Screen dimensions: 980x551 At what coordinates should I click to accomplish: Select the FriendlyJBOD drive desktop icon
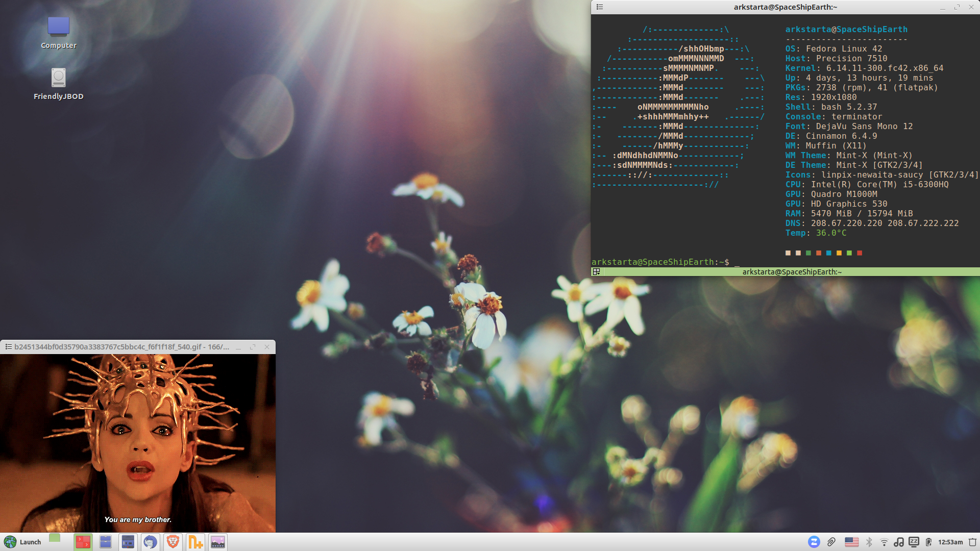tap(59, 84)
